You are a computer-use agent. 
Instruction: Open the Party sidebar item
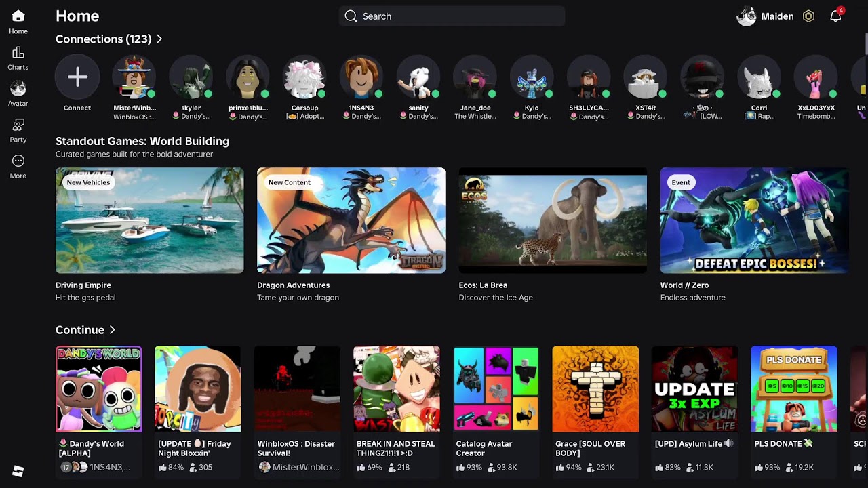pyautogui.click(x=18, y=130)
